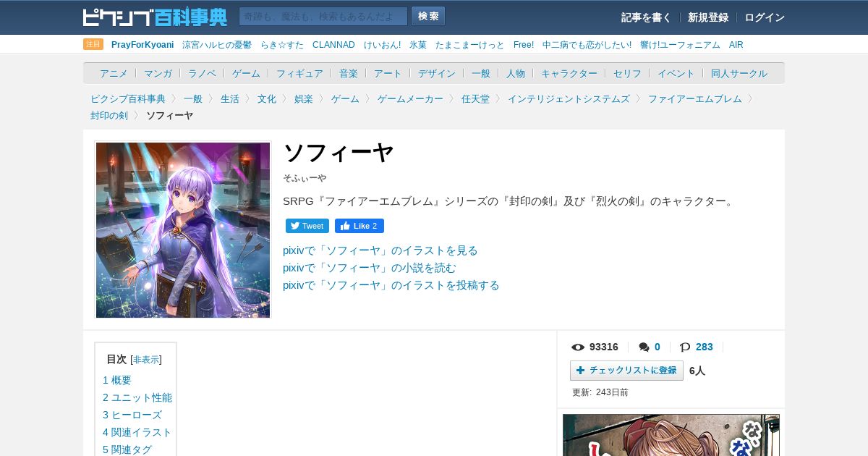
Task: Click the 任天堂 breadcrumb
Action: (x=475, y=98)
